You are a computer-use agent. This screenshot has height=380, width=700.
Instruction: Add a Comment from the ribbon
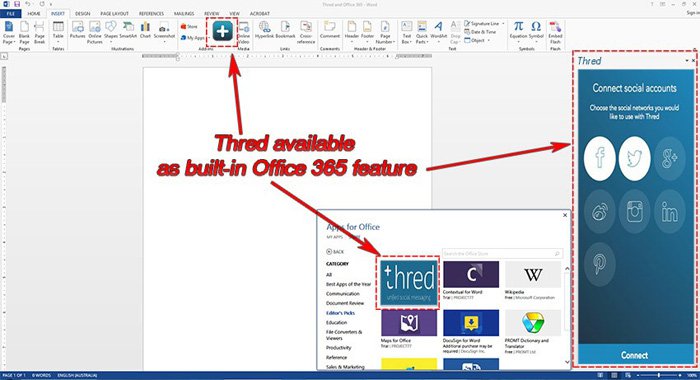pos(330,30)
